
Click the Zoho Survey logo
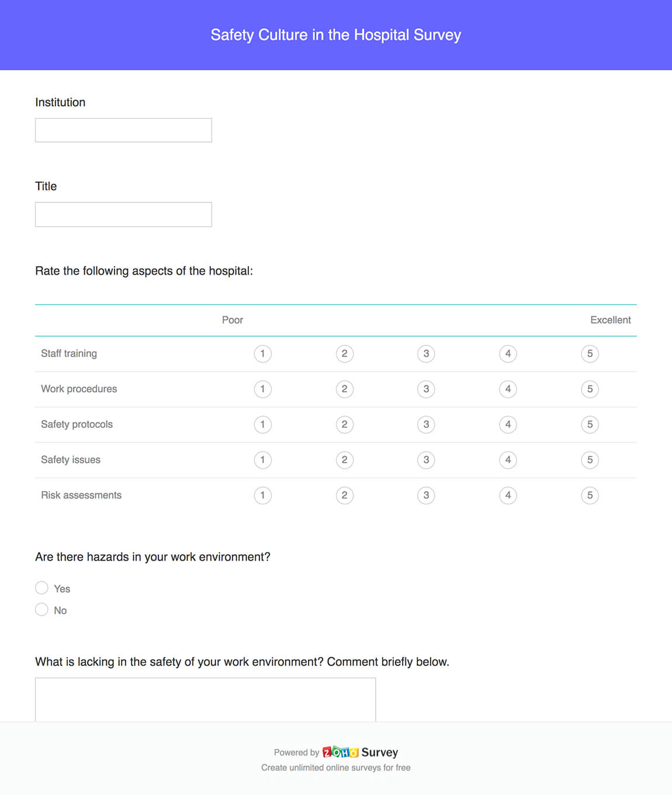(x=341, y=752)
